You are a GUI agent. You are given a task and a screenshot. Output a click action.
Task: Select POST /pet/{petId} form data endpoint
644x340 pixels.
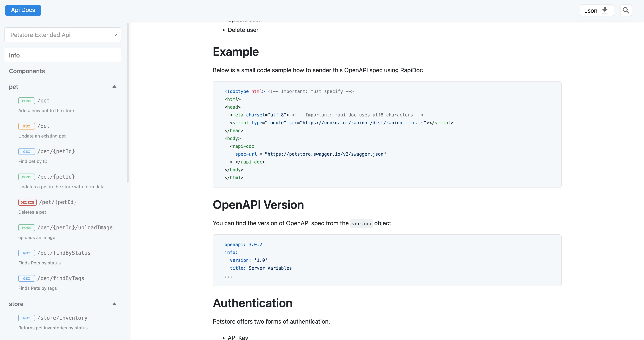[x=56, y=177]
